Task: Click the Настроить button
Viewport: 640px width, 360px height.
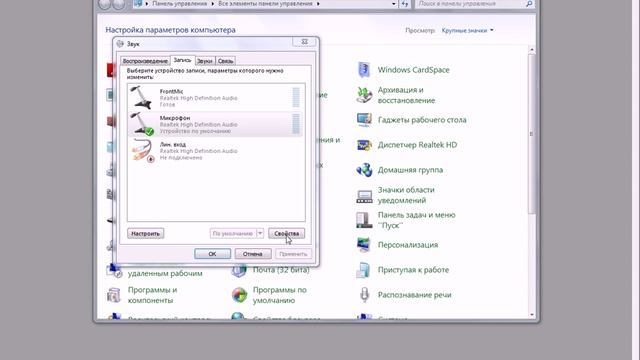Action: (x=145, y=233)
